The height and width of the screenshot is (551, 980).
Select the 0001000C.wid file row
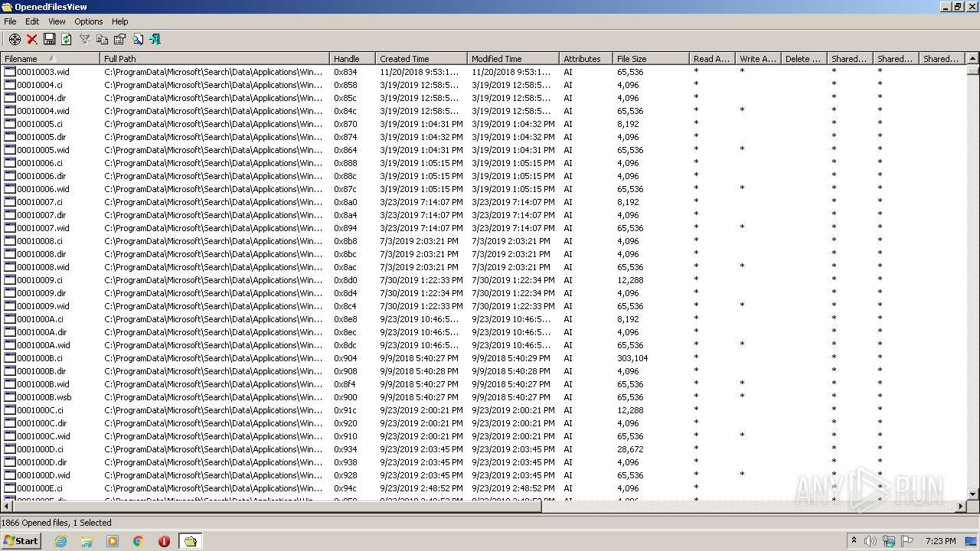point(482,436)
